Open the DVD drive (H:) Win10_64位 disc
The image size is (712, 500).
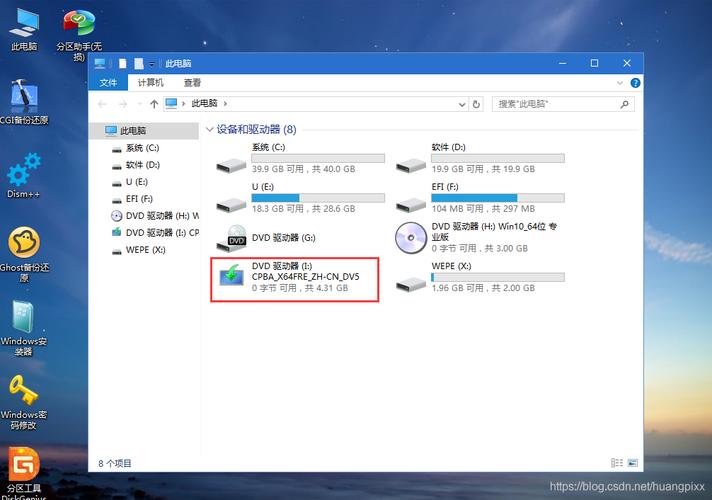pos(411,238)
